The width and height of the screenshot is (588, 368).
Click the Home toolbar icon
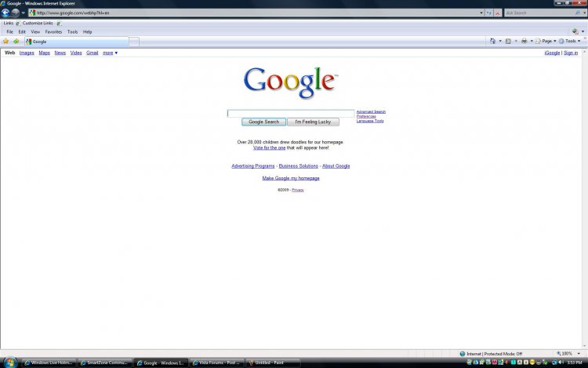click(492, 41)
